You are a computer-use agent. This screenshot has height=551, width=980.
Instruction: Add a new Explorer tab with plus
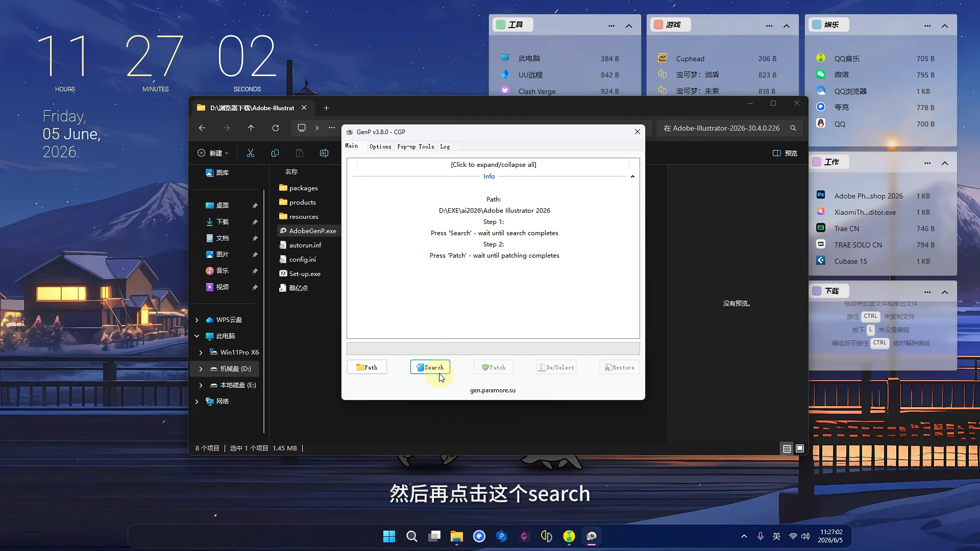tap(327, 108)
